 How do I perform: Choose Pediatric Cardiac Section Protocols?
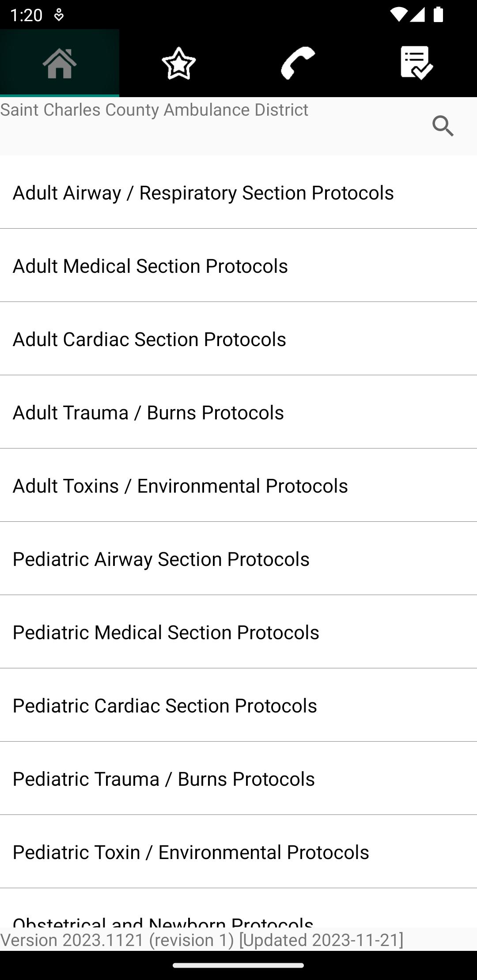[x=238, y=705]
